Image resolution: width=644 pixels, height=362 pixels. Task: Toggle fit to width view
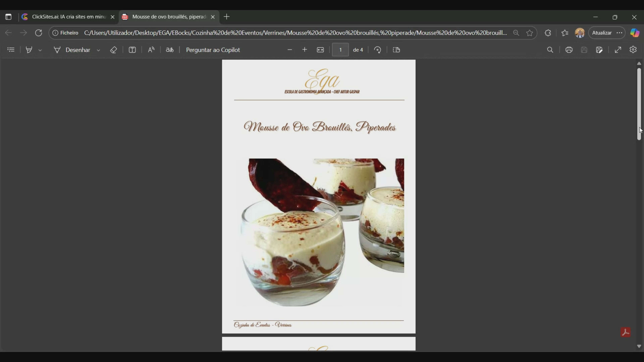[320, 50]
